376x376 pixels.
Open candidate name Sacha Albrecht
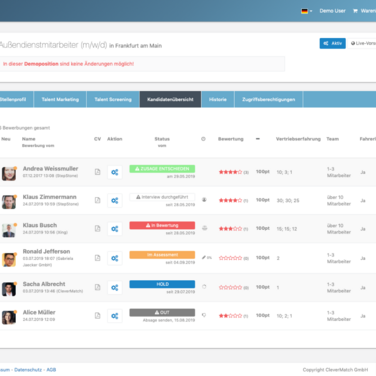click(x=44, y=284)
